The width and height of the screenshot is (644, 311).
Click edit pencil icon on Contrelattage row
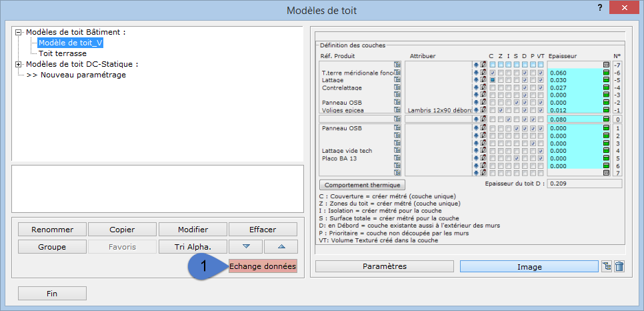[x=483, y=87]
